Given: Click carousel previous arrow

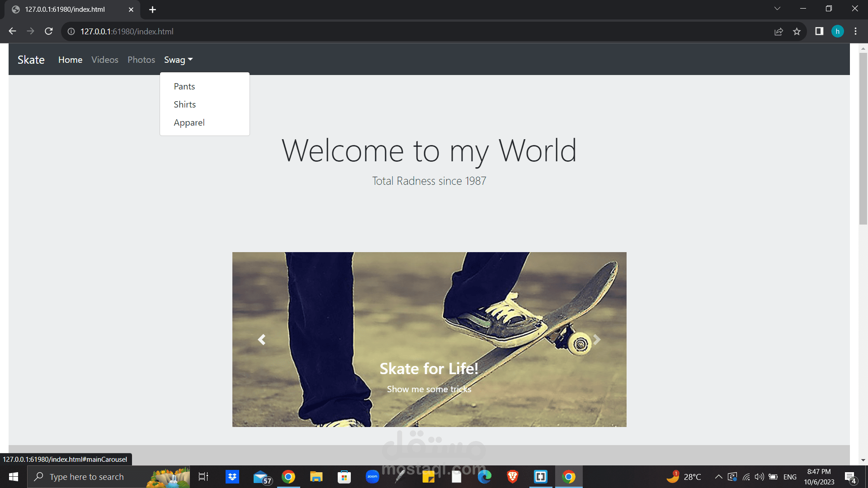Looking at the screenshot, I should (262, 339).
